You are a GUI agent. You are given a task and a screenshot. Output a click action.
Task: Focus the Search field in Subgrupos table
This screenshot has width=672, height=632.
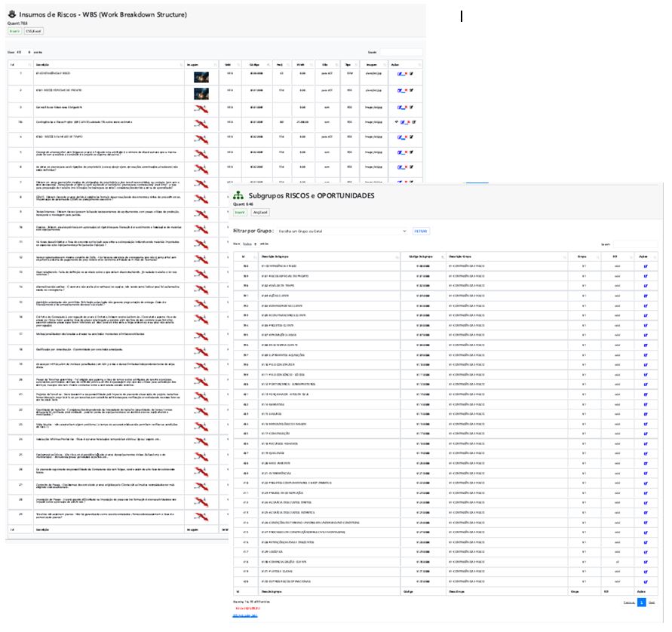pos(634,244)
